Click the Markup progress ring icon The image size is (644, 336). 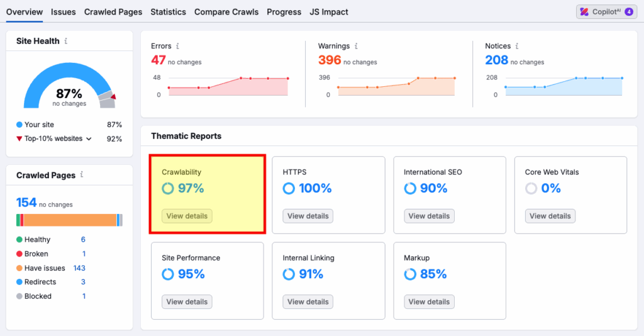[410, 274]
